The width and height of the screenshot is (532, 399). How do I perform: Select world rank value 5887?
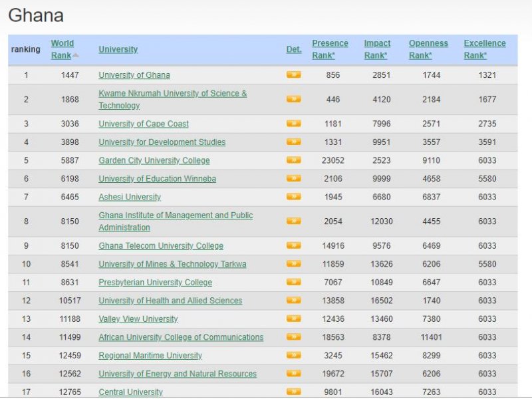point(70,160)
